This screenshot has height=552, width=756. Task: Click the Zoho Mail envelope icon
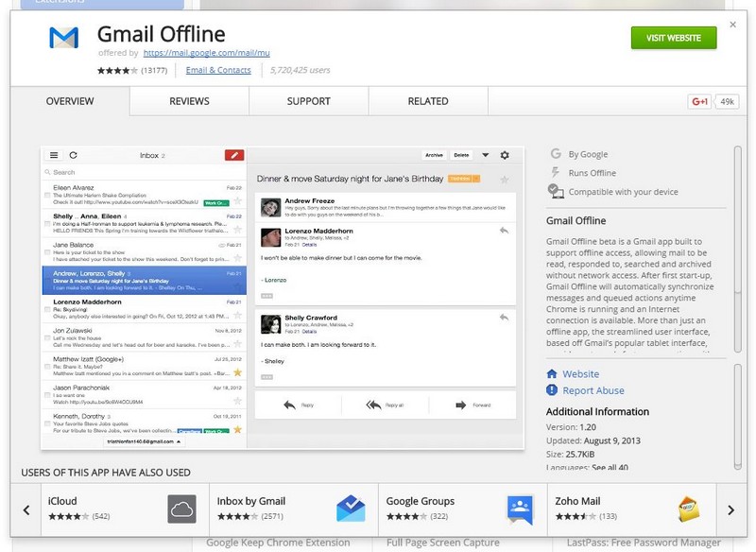click(689, 509)
